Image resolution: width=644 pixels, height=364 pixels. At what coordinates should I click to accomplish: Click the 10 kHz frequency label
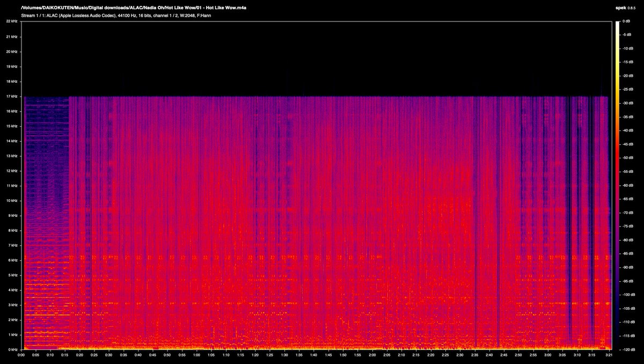12,201
